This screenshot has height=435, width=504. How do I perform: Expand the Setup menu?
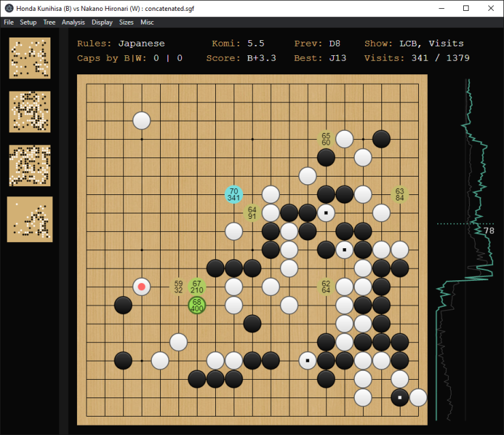28,22
